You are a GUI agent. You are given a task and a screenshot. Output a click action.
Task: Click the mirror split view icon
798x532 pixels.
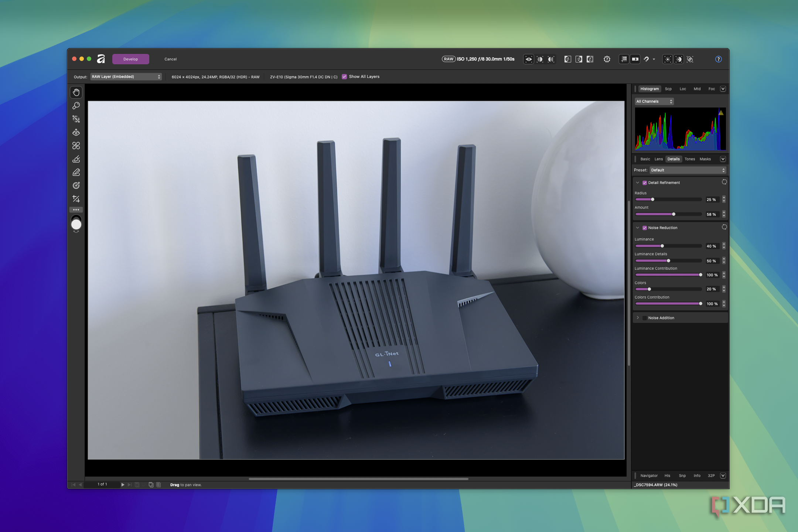click(x=551, y=59)
